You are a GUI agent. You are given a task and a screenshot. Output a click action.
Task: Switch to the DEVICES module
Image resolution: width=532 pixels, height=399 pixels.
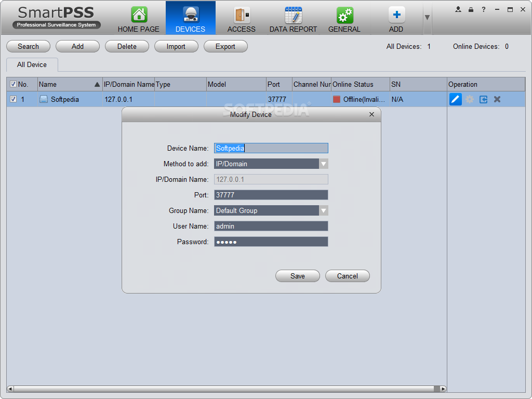point(190,19)
